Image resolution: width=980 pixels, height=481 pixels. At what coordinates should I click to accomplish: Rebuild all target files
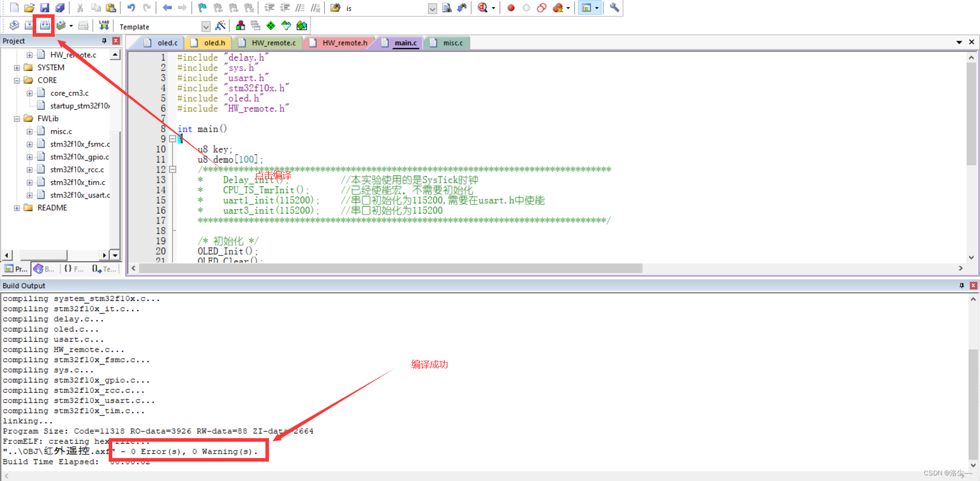click(45, 26)
